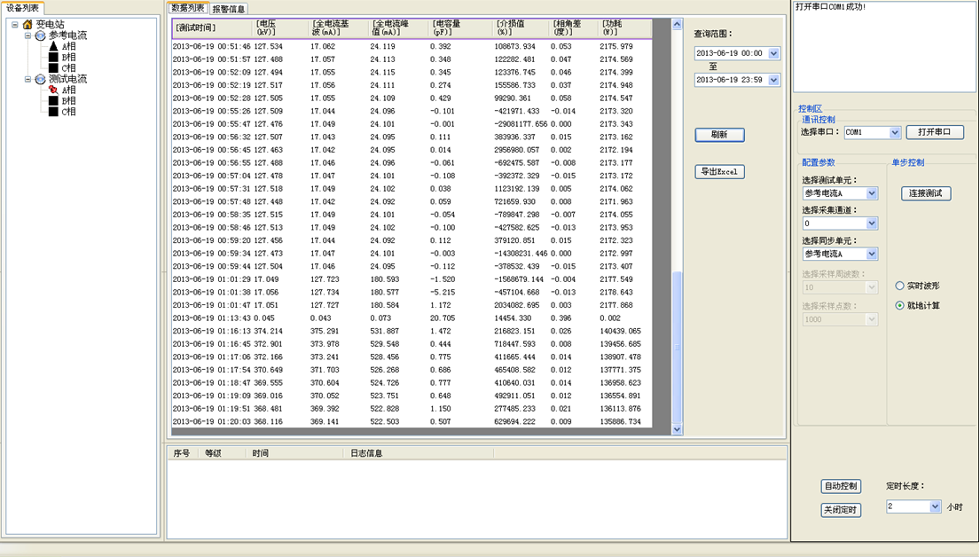Select the C相 square icon under 参考电流
This screenshot has height=557, width=980.
coord(53,67)
